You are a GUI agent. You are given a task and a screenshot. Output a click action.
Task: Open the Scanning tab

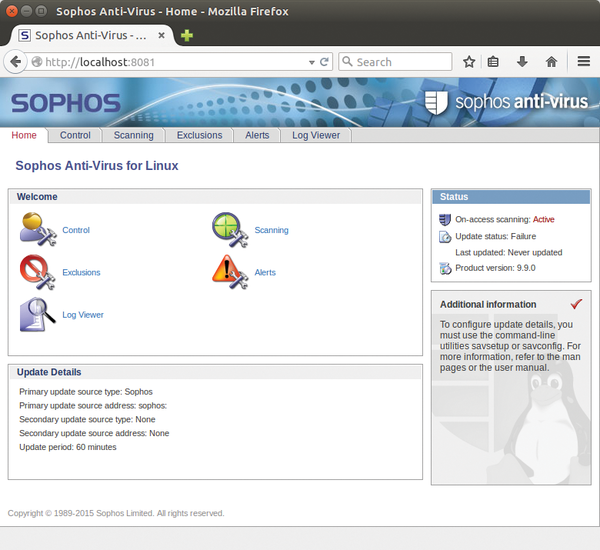[x=134, y=135]
